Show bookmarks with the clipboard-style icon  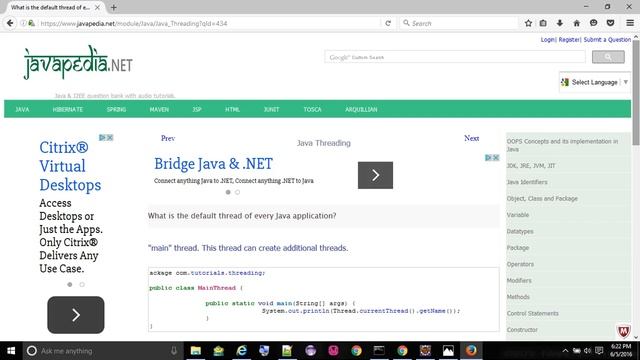click(x=543, y=23)
